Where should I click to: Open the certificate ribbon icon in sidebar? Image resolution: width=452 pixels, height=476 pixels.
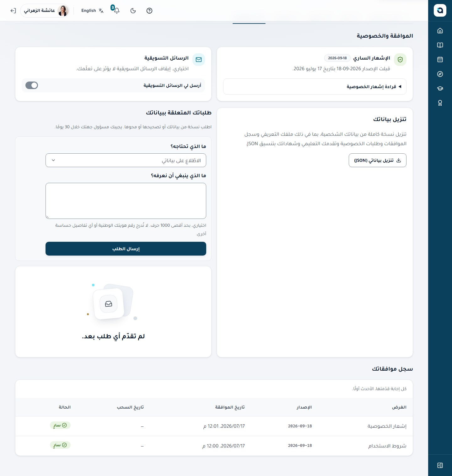pos(440,103)
